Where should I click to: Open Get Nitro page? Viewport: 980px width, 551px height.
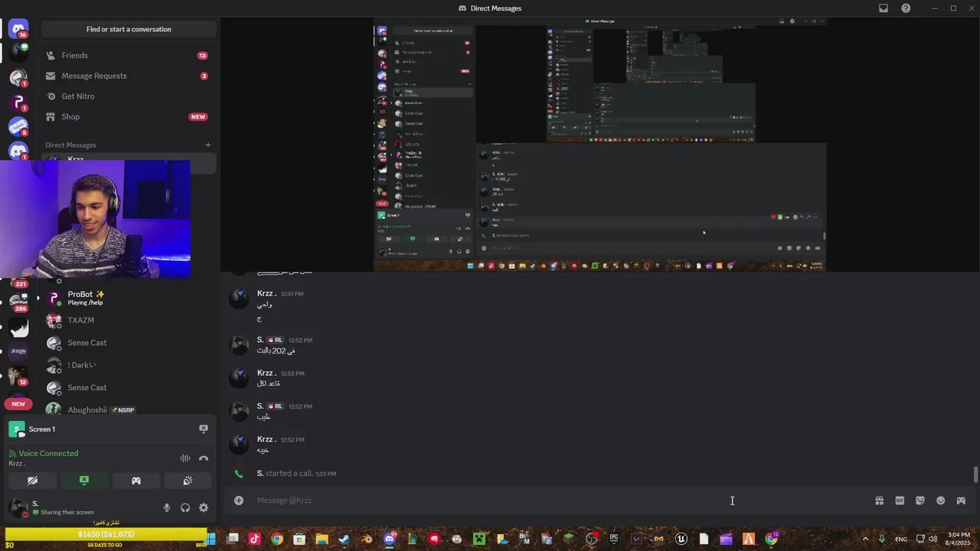pos(129,96)
